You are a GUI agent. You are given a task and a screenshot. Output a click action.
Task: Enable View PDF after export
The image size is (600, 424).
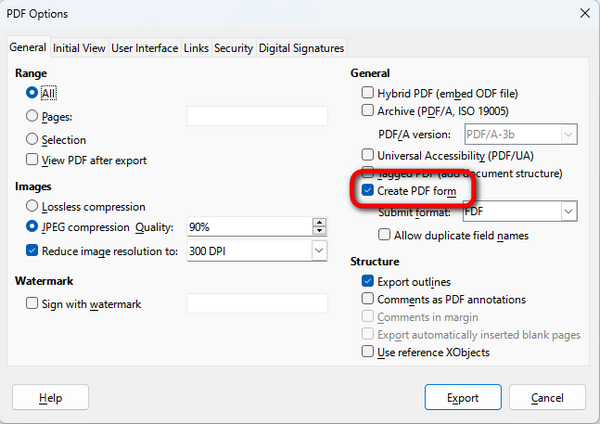pyautogui.click(x=33, y=159)
